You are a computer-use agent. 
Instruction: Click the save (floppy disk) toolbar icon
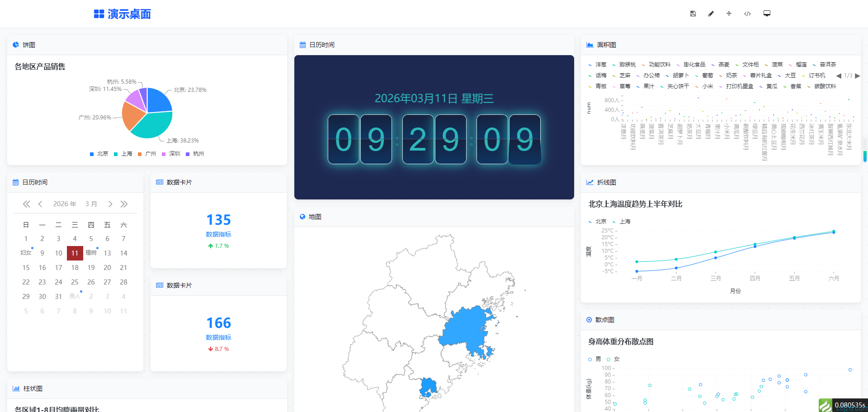[693, 14]
